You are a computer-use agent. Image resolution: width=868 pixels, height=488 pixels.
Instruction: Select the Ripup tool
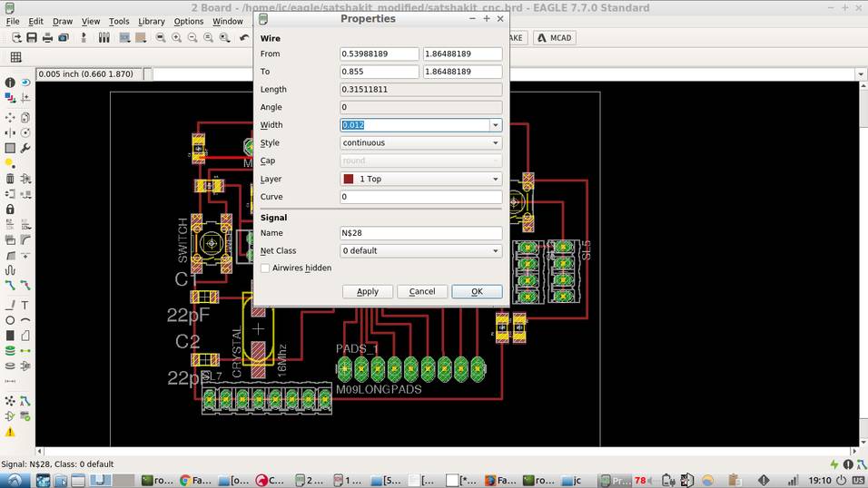point(25,286)
